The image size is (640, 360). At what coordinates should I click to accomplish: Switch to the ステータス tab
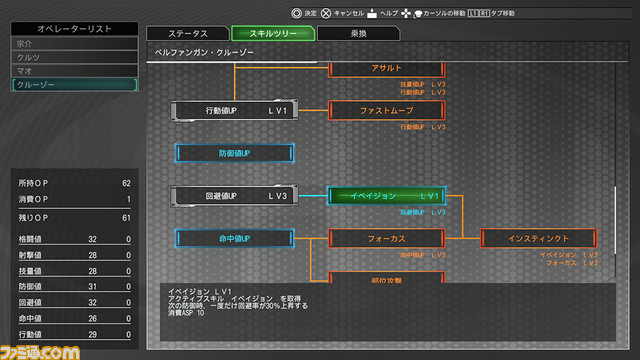188,33
